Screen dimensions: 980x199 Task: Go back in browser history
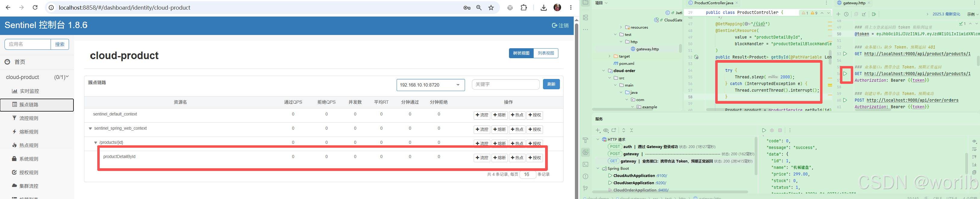pos(8,8)
